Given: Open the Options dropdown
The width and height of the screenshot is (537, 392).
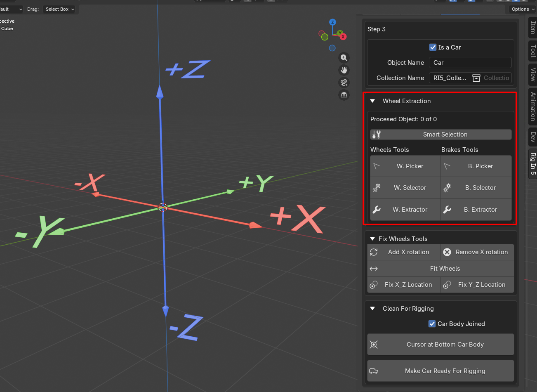Looking at the screenshot, I should [x=523, y=9].
